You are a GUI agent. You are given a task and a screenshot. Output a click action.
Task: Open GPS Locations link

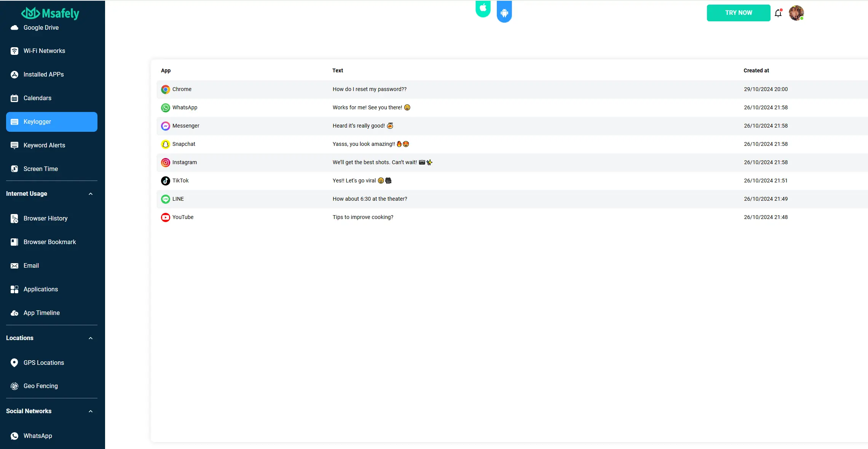pos(52,363)
